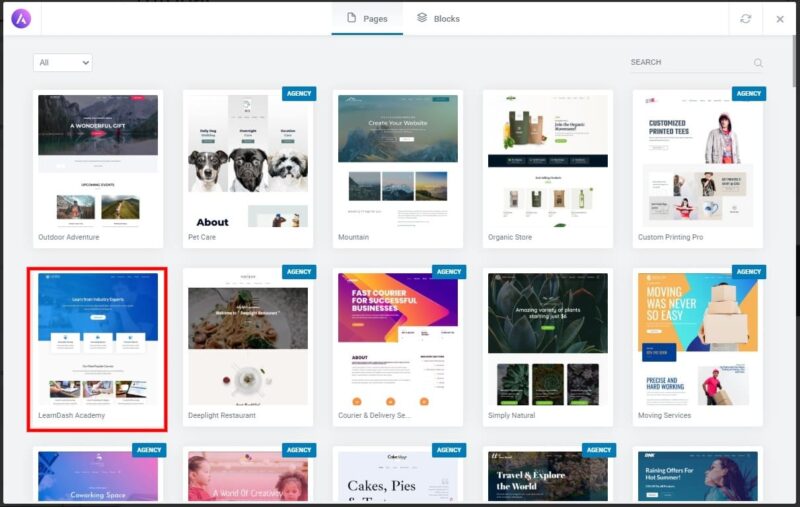Screen dimensions: 800x507
Task: Click the Simply Natural title text
Action: pos(511,415)
